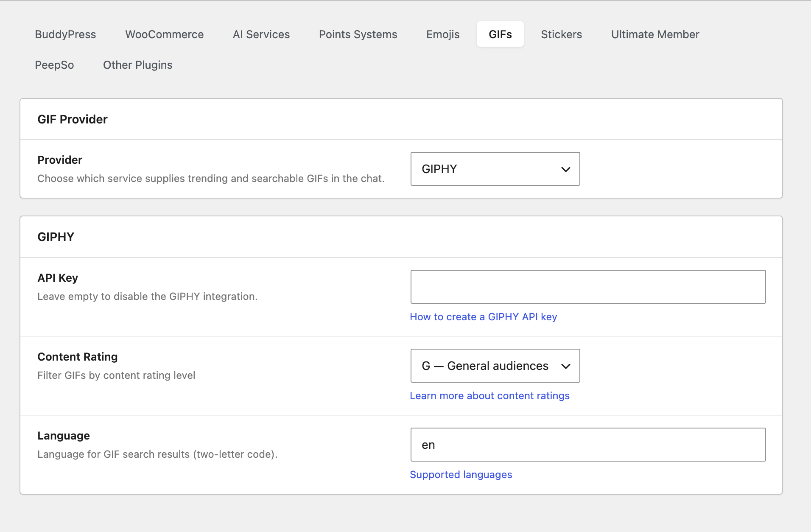This screenshot has width=811, height=532.
Task: Click the API Key field label
Action: pos(58,278)
